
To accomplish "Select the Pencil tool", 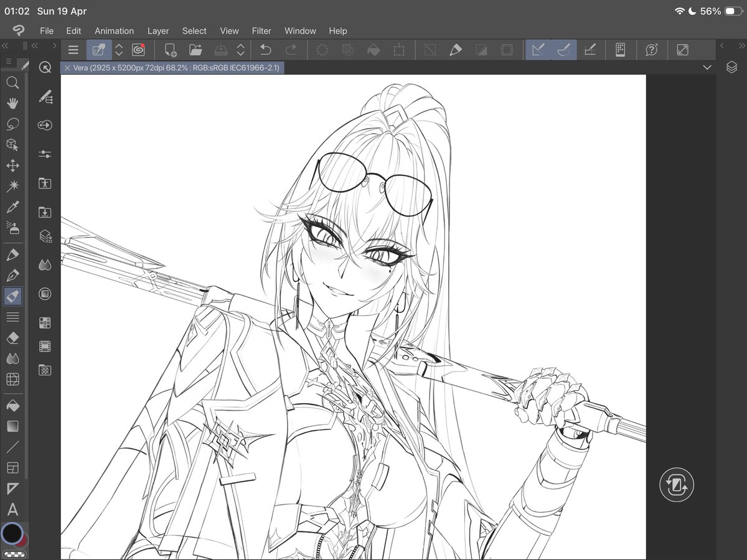I will (12, 276).
